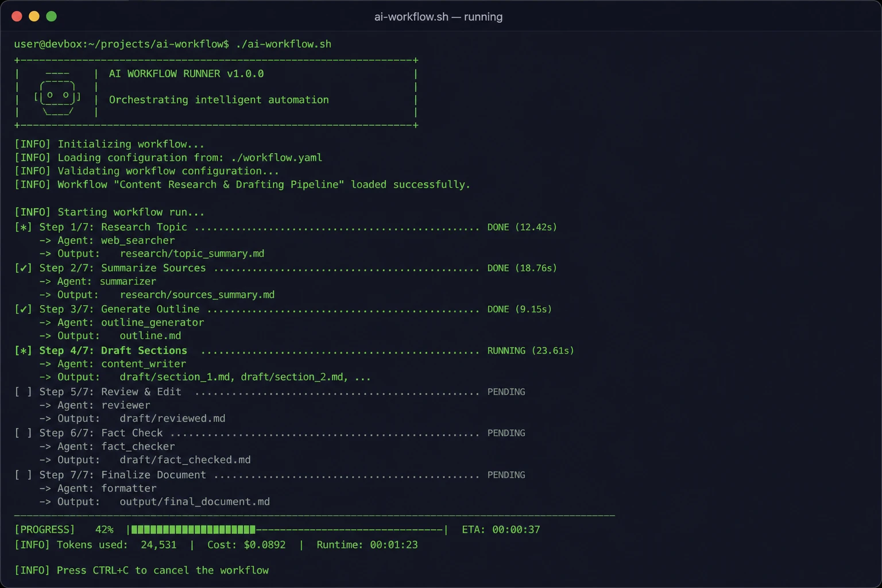Click output path 'draft/section_2.md'
Image resolution: width=882 pixels, height=588 pixels.
coord(292,377)
